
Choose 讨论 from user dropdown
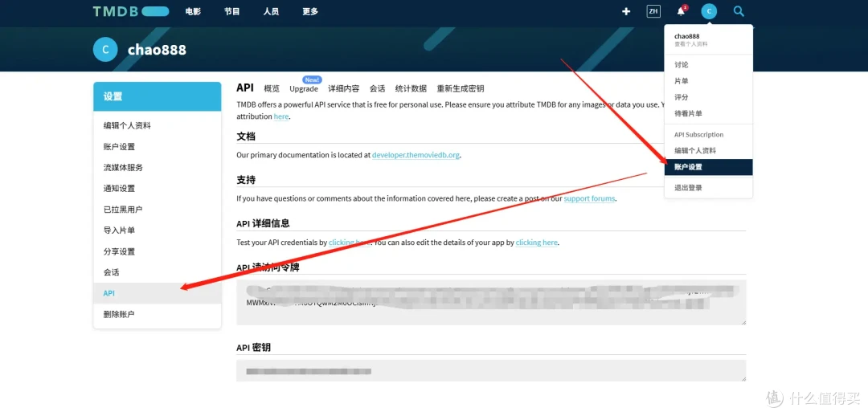click(709, 65)
